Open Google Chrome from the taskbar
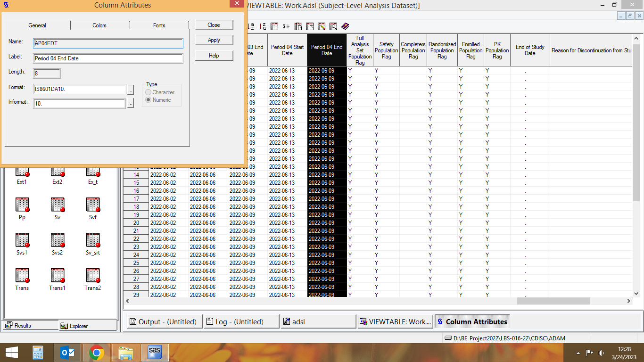 point(97,353)
